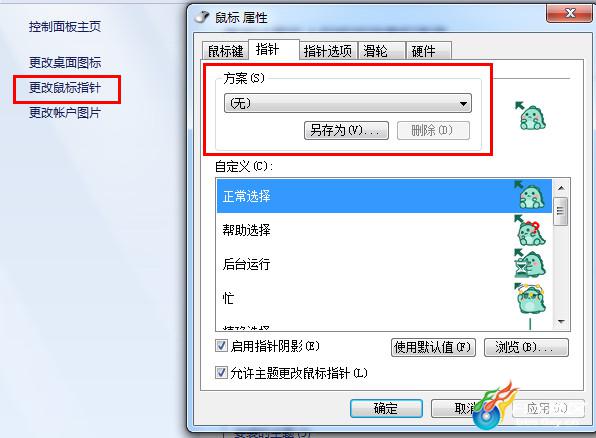Click the scroll up arrow in pointer list
This screenshot has width=596, height=438.
tap(561, 188)
